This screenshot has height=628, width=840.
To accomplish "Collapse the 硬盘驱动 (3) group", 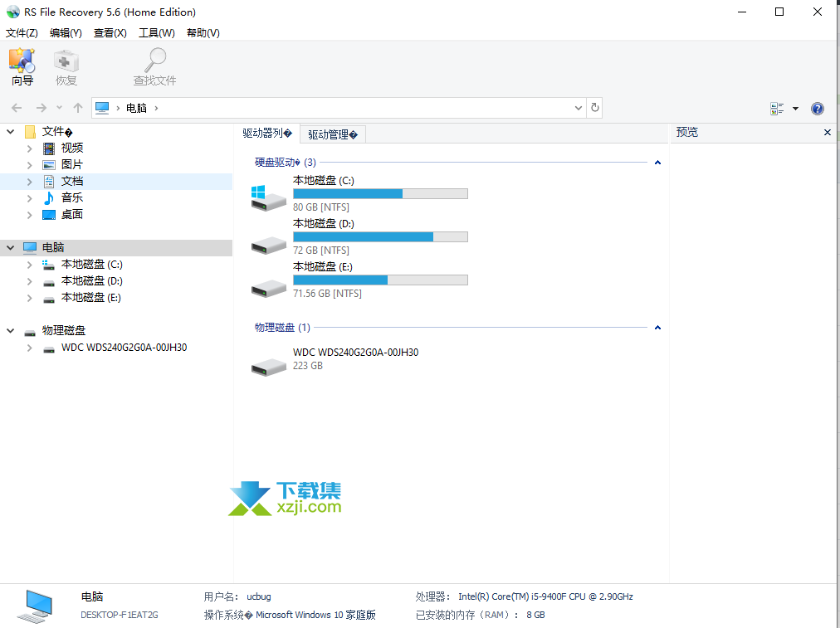I will click(657, 163).
